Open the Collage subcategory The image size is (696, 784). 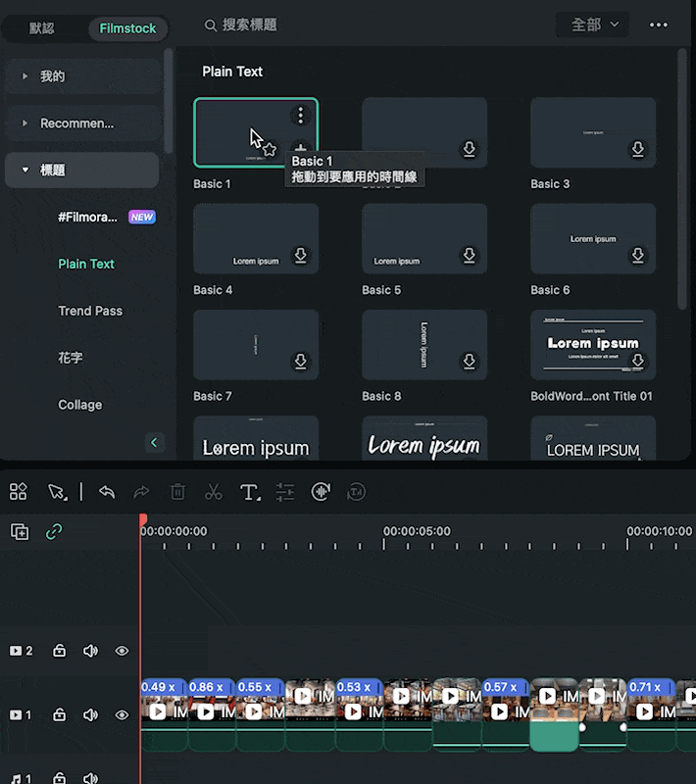coord(80,405)
